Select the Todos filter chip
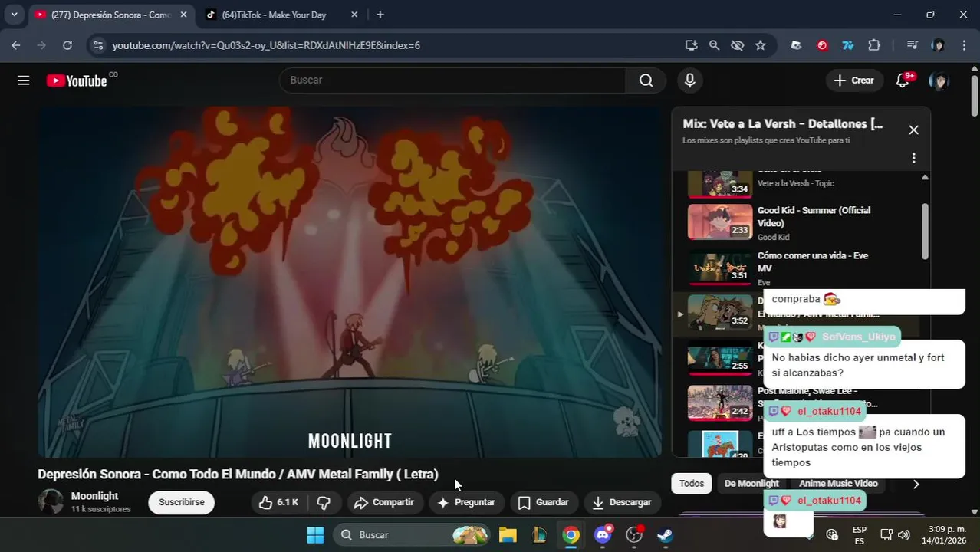 [691, 483]
